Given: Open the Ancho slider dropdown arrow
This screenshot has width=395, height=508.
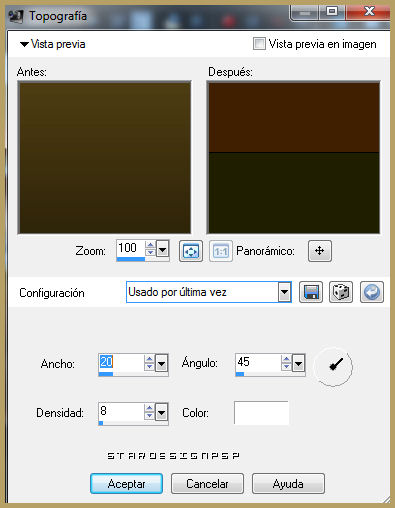Looking at the screenshot, I should (x=161, y=364).
